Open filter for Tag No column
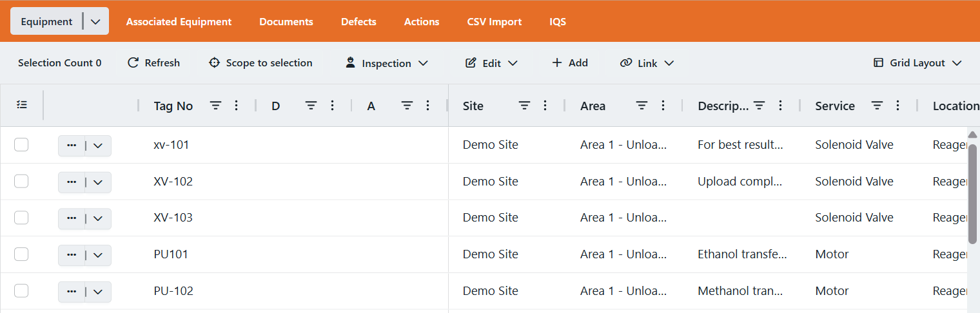Viewport: 980px width, 313px height. [x=216, y=105]
